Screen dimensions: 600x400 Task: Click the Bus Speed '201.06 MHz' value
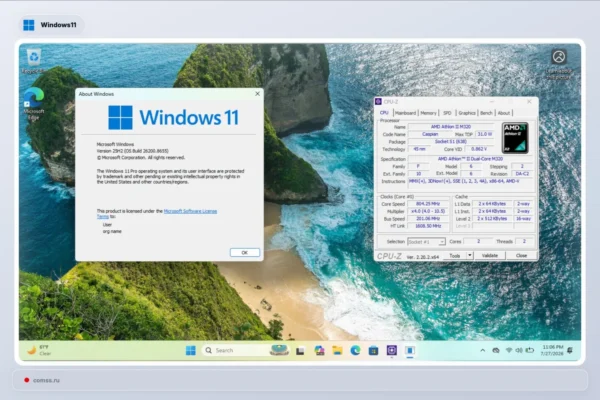(428, 219)
